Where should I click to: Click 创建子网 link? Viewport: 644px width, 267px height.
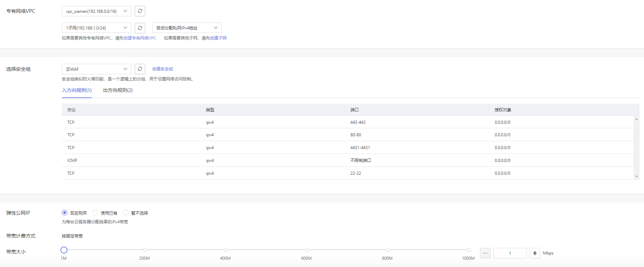tap(218, 38)
